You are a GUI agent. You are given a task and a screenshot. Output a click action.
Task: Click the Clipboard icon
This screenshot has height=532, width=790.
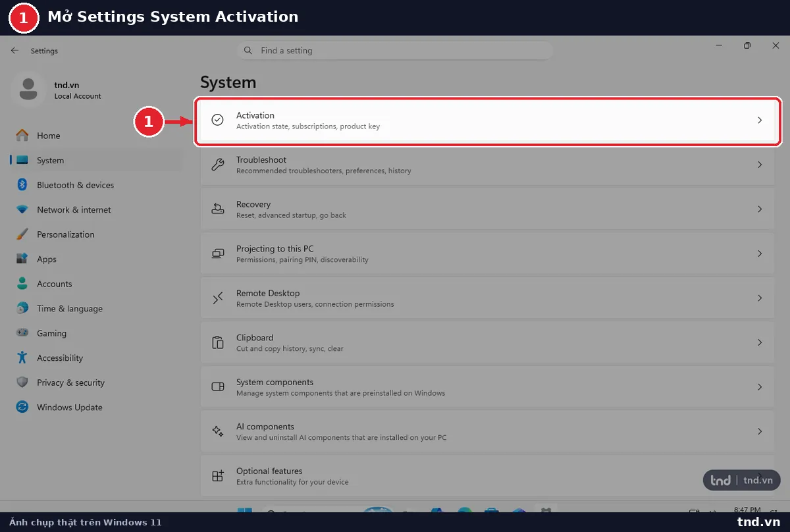(x=218, y=342)
